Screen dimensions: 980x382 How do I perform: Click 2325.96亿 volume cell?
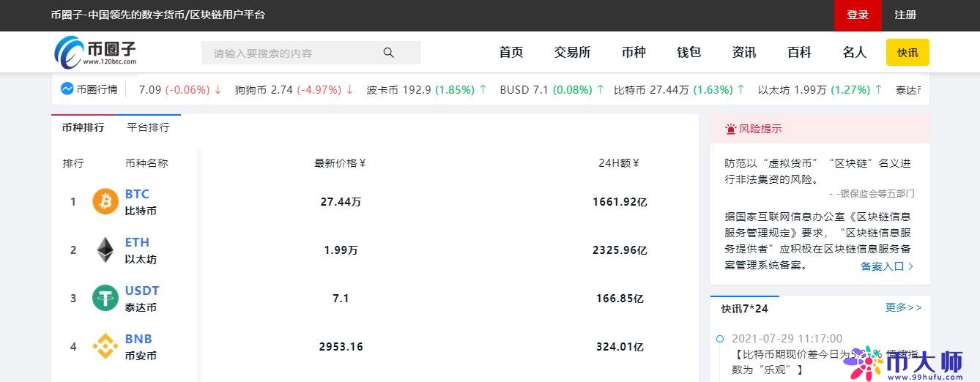point(620,250)
